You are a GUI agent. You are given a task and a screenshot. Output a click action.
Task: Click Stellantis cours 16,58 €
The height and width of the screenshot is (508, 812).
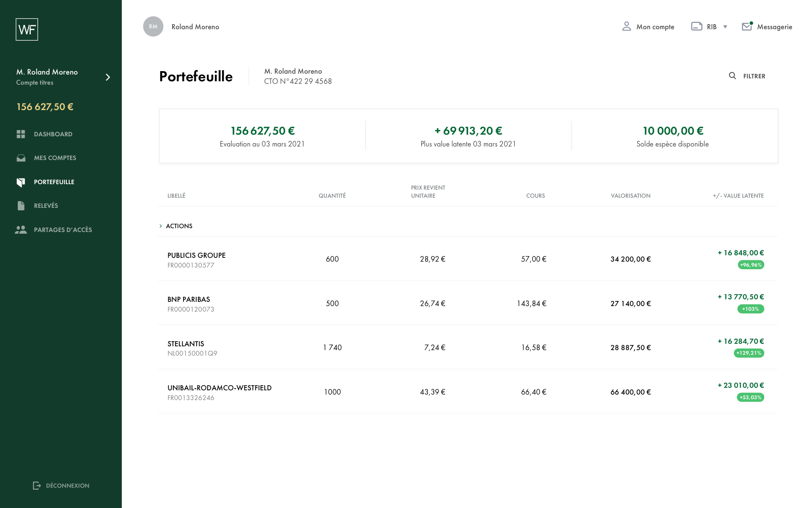pos(534,348)
